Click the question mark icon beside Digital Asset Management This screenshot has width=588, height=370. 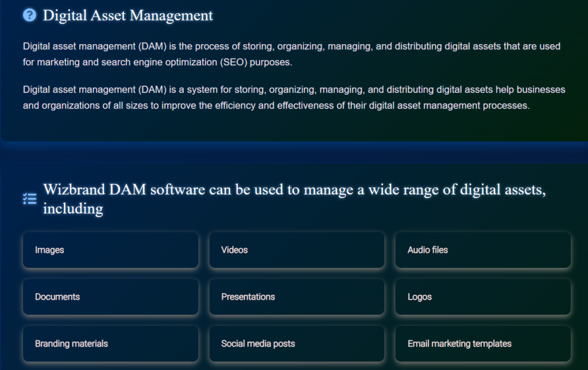coord(30,15)
